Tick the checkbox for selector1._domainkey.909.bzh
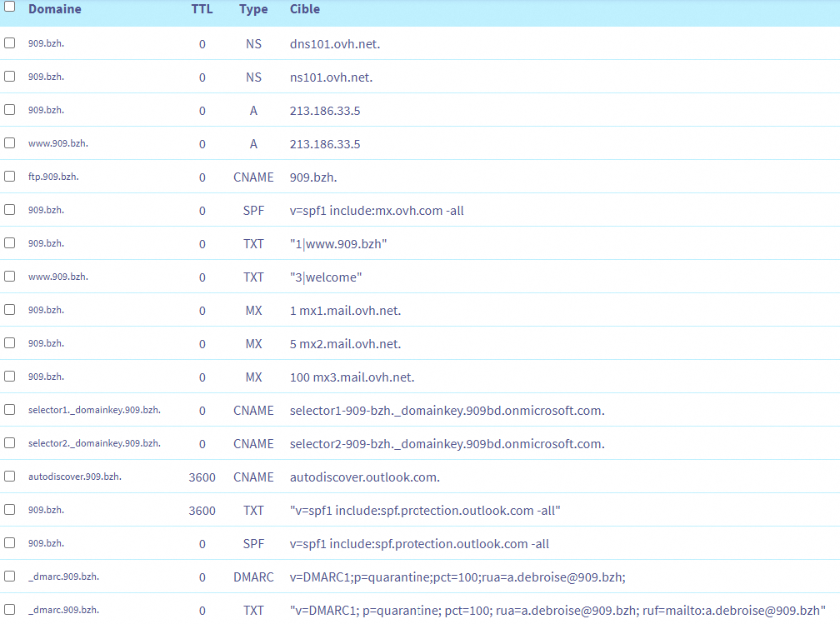This screenshot has height=624, width=840. (x=10, y=410)
